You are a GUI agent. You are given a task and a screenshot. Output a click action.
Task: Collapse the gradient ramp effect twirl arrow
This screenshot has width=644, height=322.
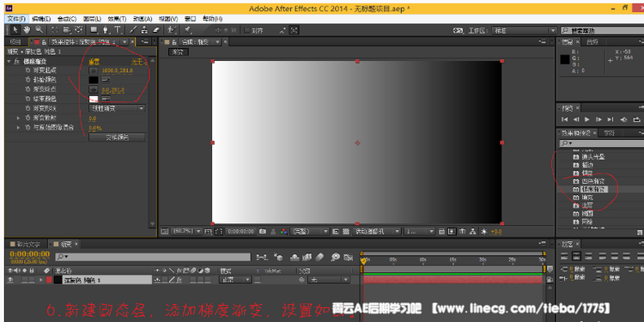pyautogui.click(x=9, y=61)
